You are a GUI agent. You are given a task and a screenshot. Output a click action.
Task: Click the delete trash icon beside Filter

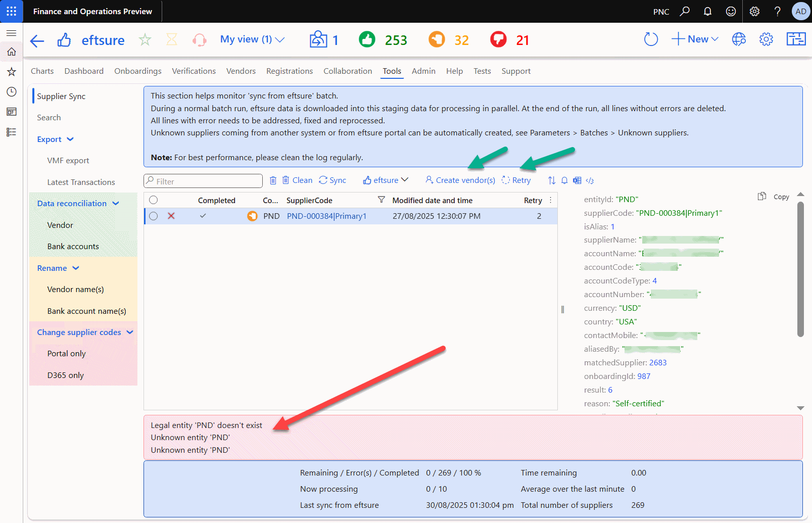tap(273, 180)
